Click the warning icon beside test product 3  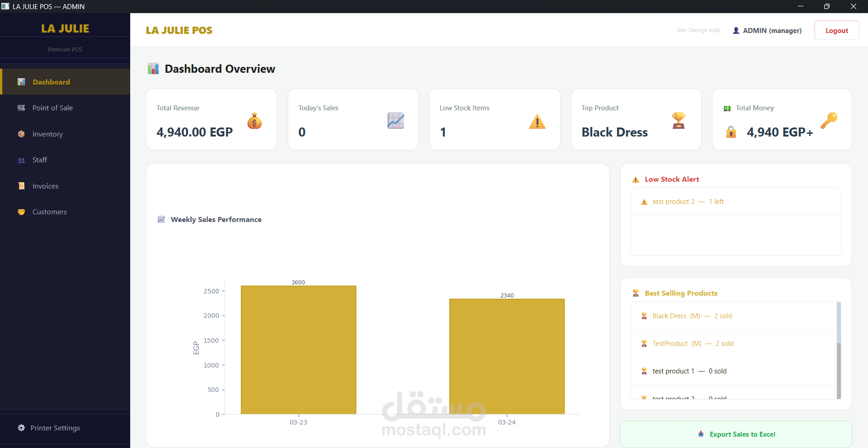coord(644,202)
